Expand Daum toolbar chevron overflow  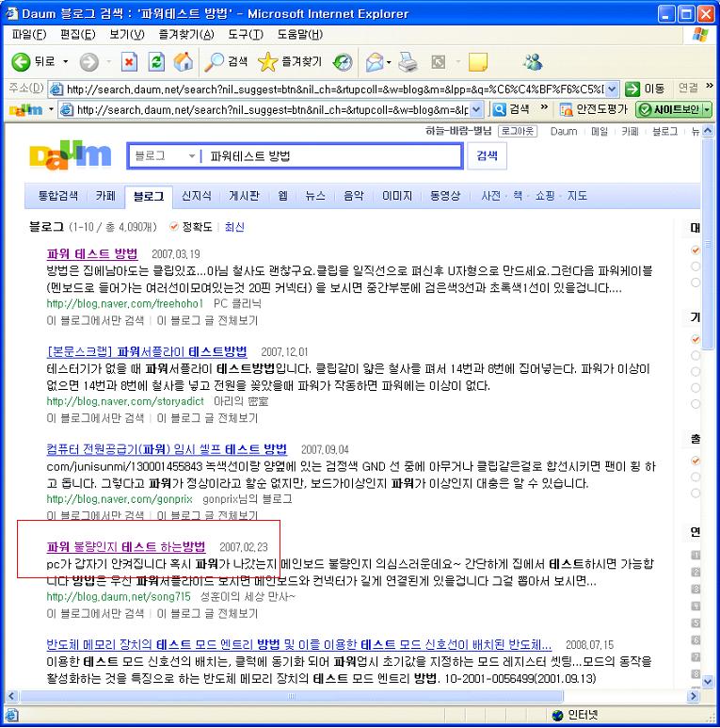click(x=544, y=107)
